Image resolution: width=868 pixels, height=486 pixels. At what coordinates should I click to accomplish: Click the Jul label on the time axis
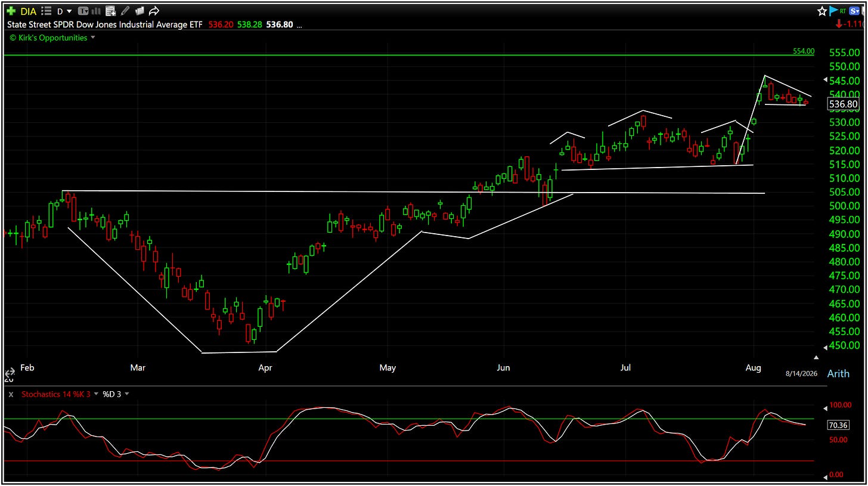click(626, 367)
